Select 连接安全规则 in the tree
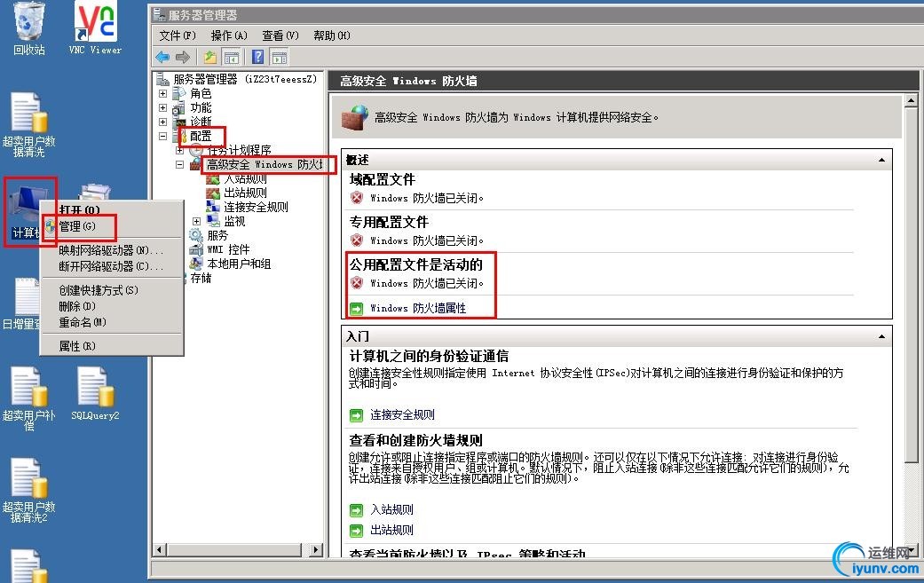 [x=256, y=208]
